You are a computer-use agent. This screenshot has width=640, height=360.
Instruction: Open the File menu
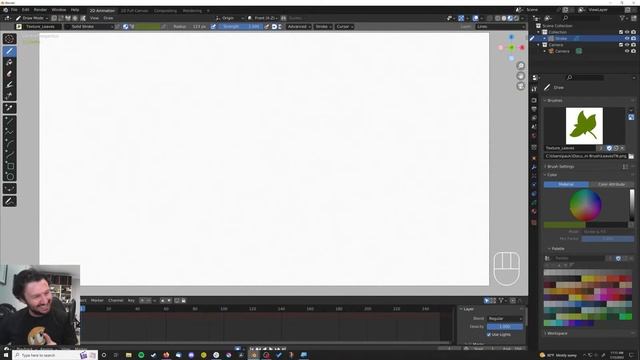coord(14,10)
